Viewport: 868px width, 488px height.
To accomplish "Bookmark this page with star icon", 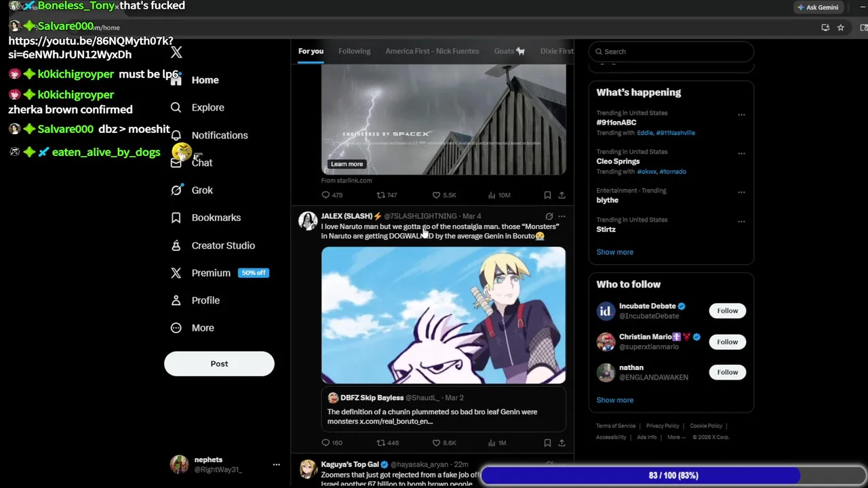I will pyautogui.click(x=841, y=28).
